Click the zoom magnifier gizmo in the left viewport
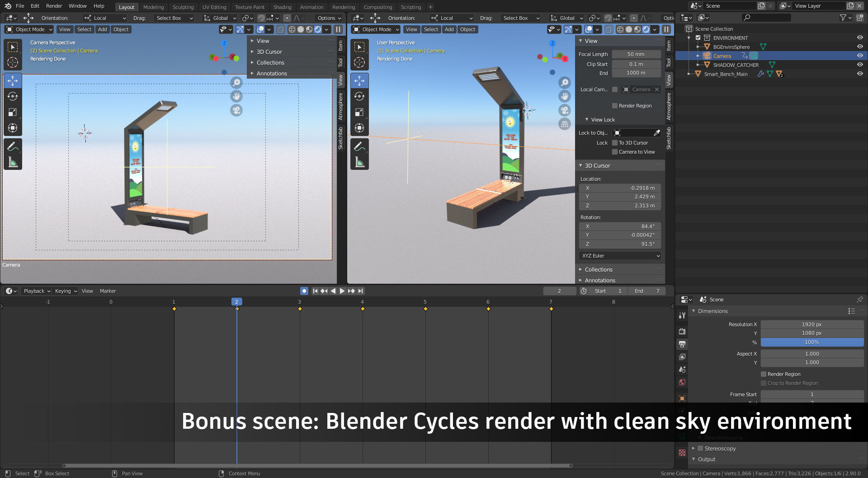The width and height of the screenshot is (868, 478). click(x=236, y=83)
